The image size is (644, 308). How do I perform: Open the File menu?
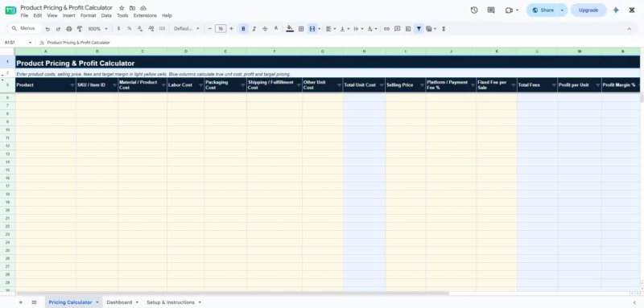click(24, 15)
